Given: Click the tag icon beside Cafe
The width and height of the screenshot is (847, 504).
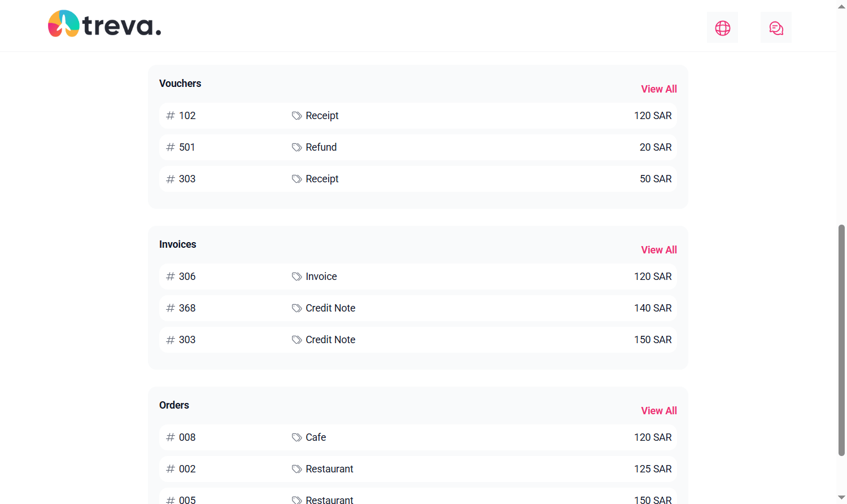Looking at the screenshot, I should tap(296, 437).
